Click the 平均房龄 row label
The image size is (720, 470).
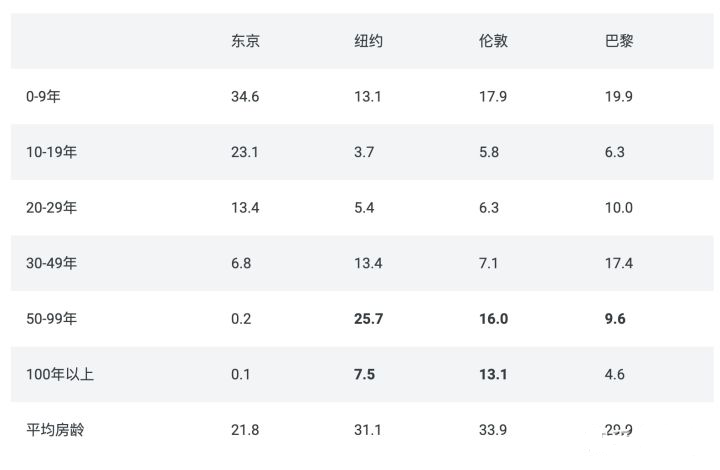pyautogui.click(x=55, y=430)
